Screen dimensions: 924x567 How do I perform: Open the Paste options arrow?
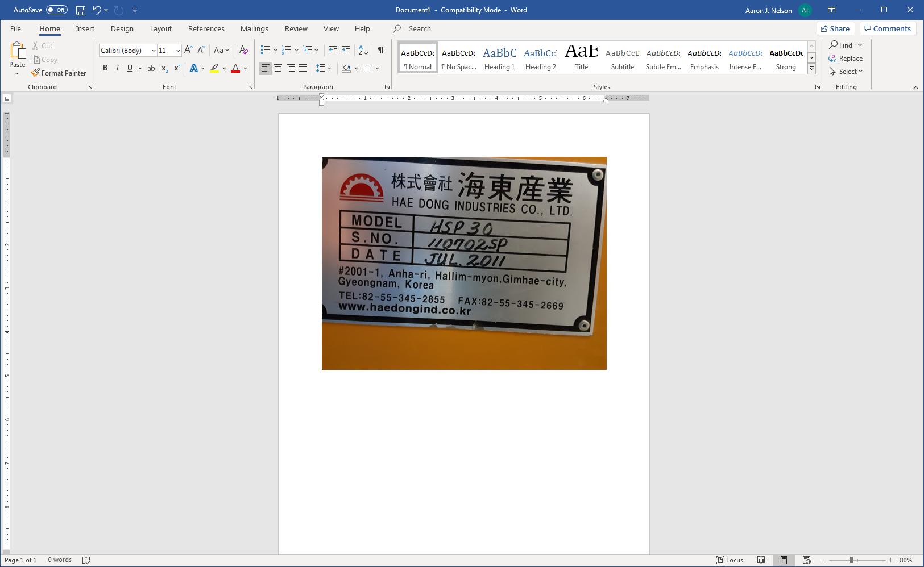17,74
